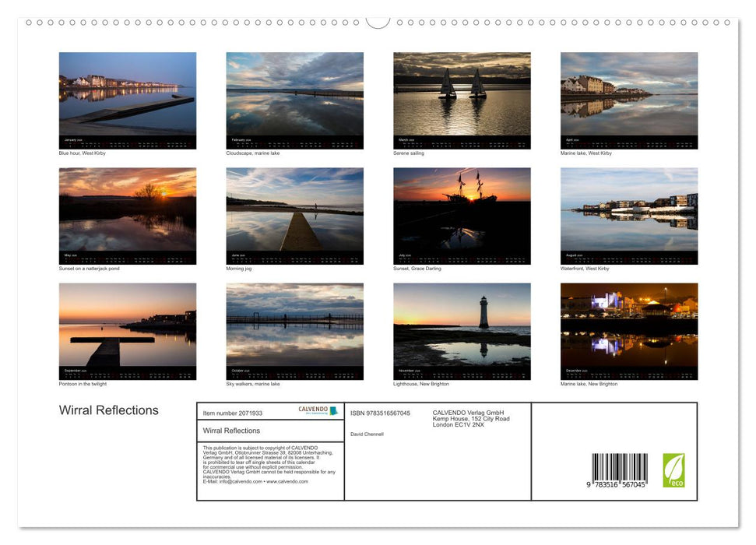Screen dimensions: 756x545
Task: Select the Wirral Reflections title text
Action: coord(109,410)
